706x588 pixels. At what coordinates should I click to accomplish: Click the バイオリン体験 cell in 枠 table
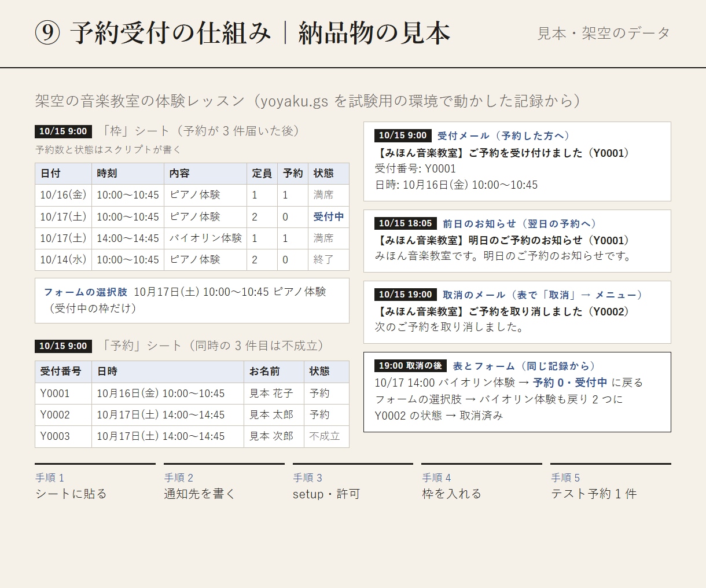click(x=205, y=238)
